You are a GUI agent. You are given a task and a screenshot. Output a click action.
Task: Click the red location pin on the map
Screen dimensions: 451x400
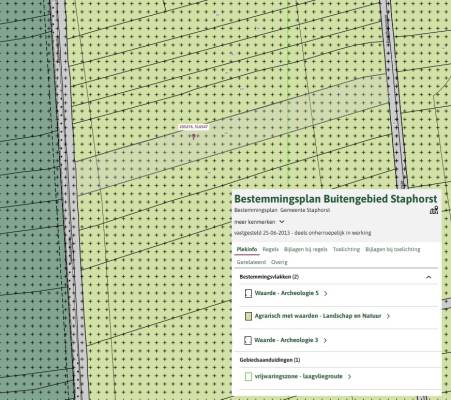194,136
